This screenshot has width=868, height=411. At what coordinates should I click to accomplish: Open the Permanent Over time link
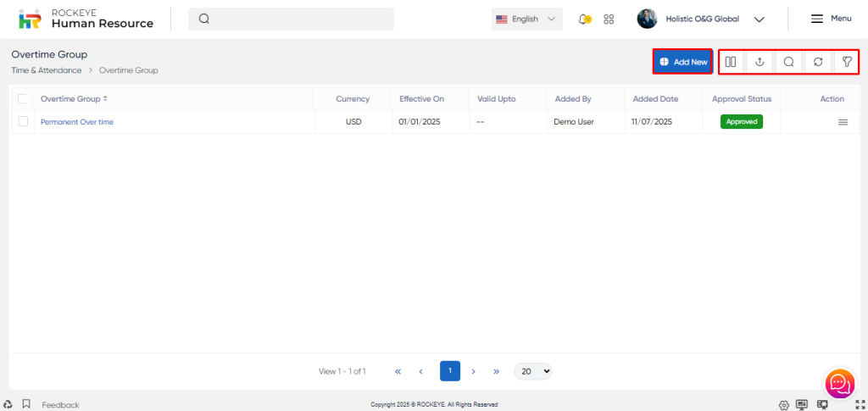tap(77, 122)
